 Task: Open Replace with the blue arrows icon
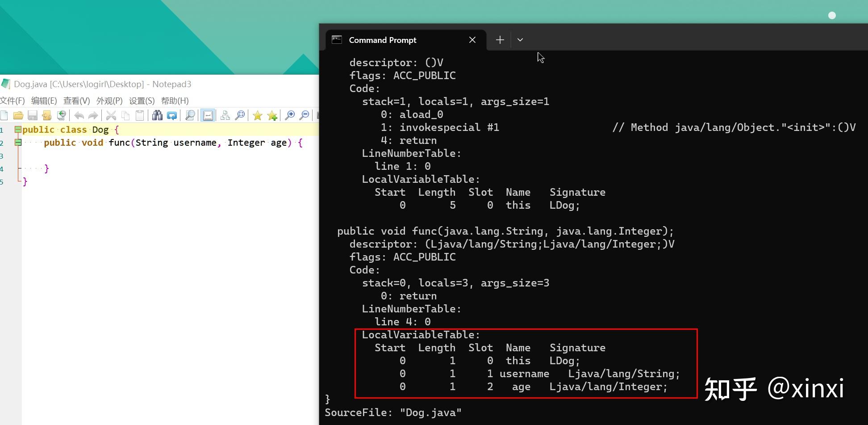click(172, 115)
